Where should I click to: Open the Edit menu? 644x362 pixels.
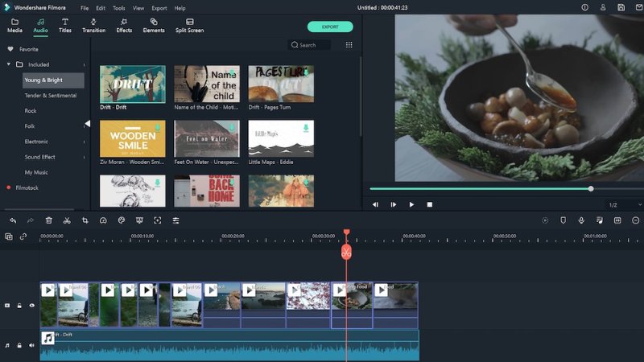pos(101,8)
